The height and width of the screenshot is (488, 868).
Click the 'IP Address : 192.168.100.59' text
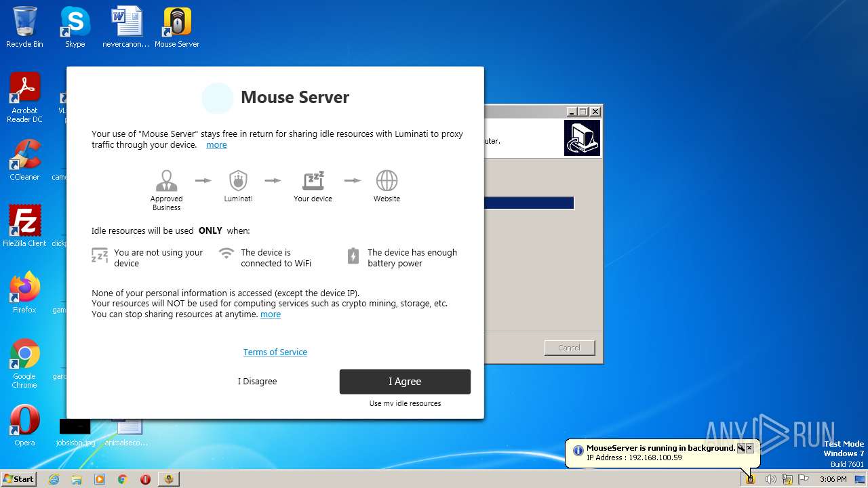coord(634,457)
